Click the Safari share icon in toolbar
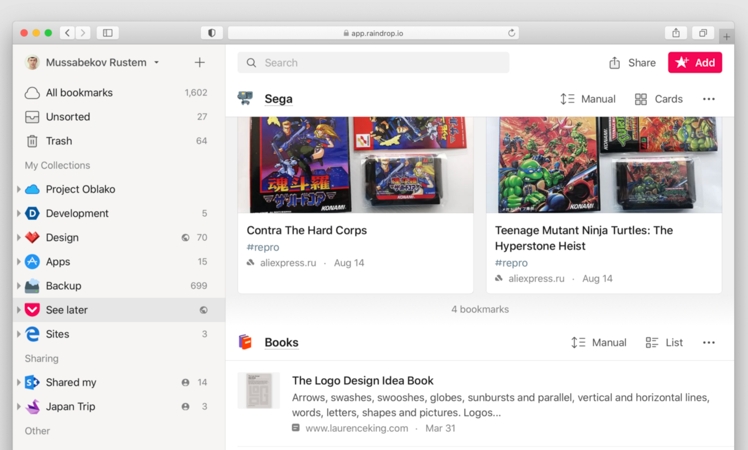The width and height of the screenshot is (748, 450). (676, 33)
